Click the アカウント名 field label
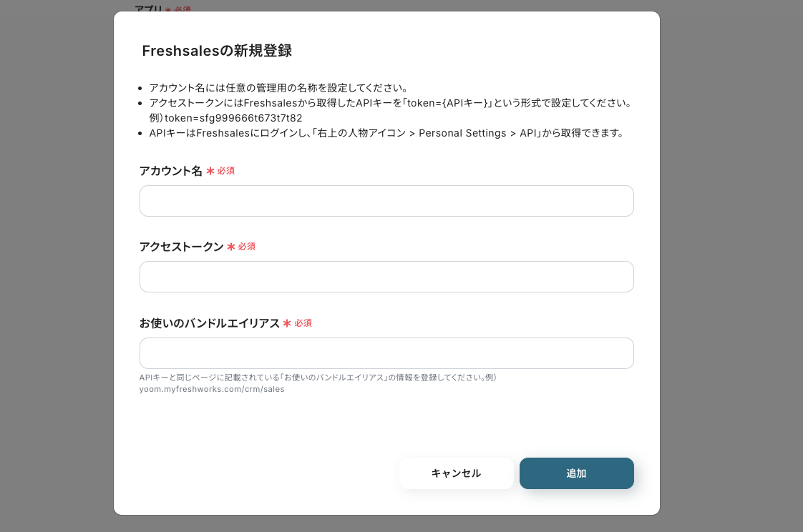Viewport: 803px width, 532px height. point(170,171)
